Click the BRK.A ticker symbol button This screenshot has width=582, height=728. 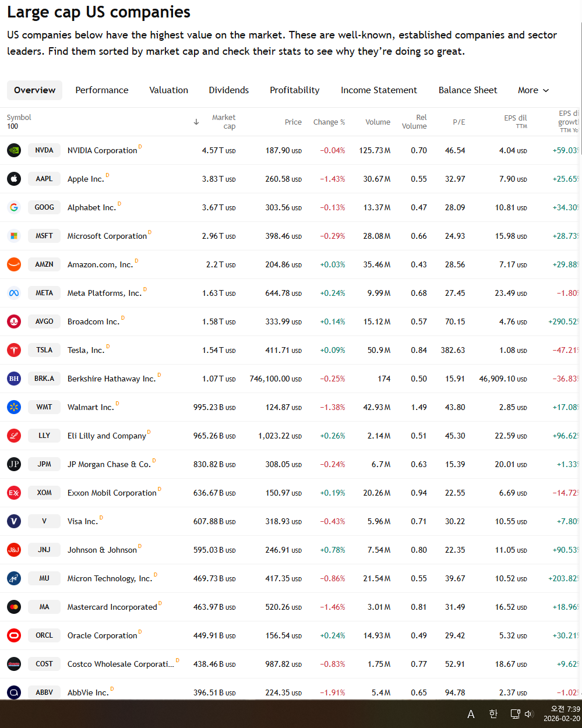tap(44, 379)
